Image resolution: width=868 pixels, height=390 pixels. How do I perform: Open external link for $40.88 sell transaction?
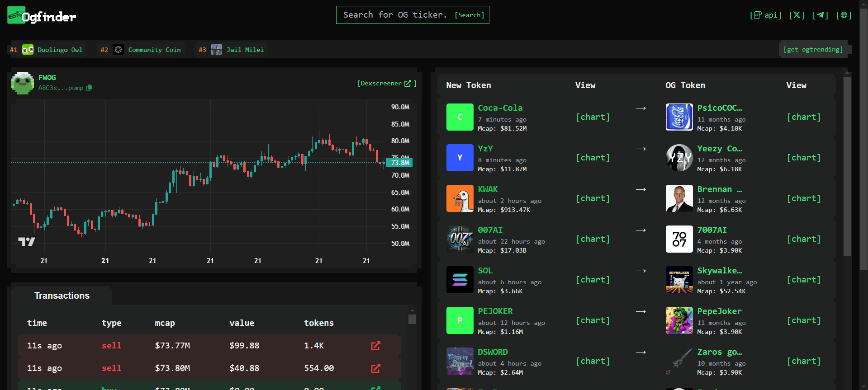point(375,368)
